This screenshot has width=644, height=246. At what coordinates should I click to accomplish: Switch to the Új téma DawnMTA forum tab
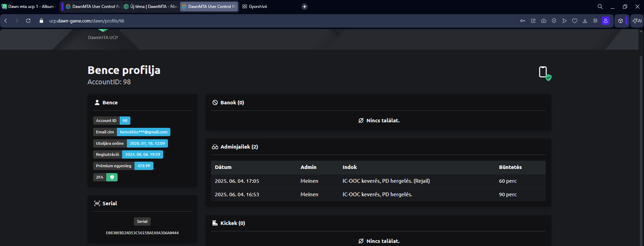151,7
